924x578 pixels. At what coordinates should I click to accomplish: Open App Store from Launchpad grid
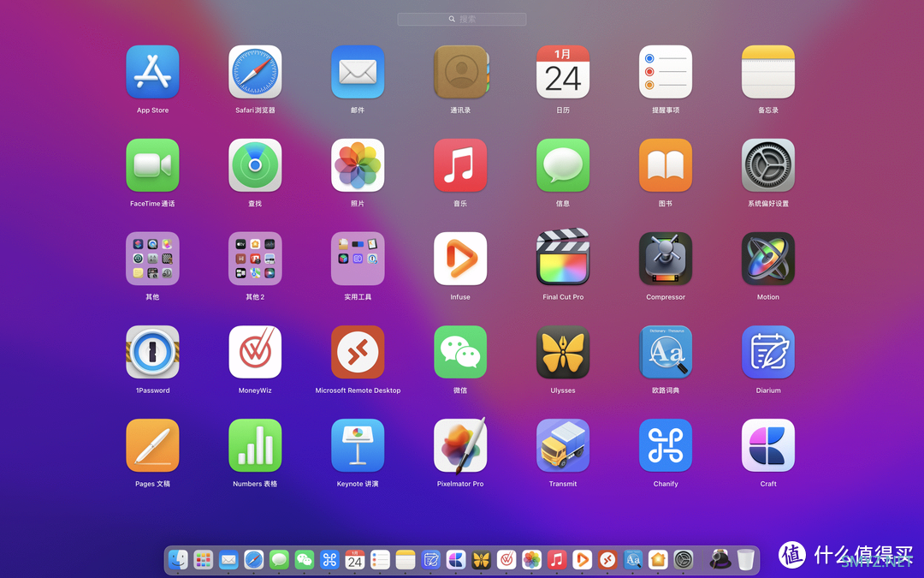tap(152, 72)
